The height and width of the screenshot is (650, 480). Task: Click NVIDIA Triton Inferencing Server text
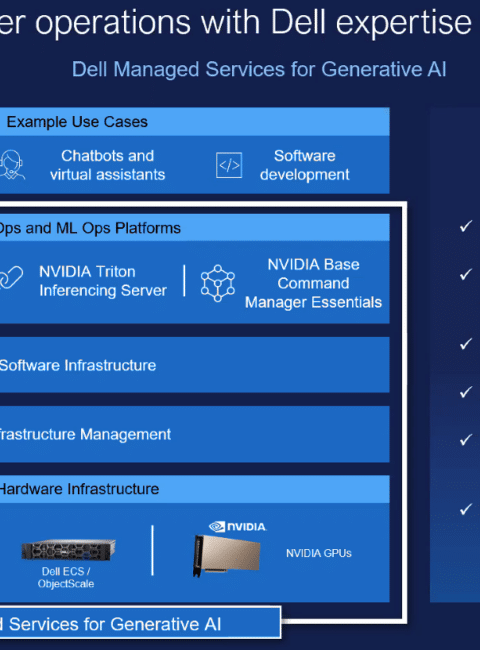pyautogui.click(x=103, y=281)
